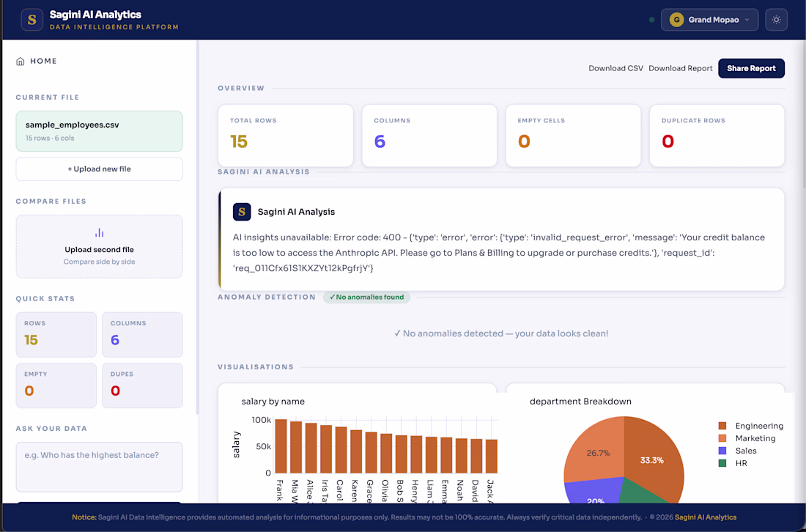Click the Empty Cells overview card

pyautogui.click(x=573, y=136)
